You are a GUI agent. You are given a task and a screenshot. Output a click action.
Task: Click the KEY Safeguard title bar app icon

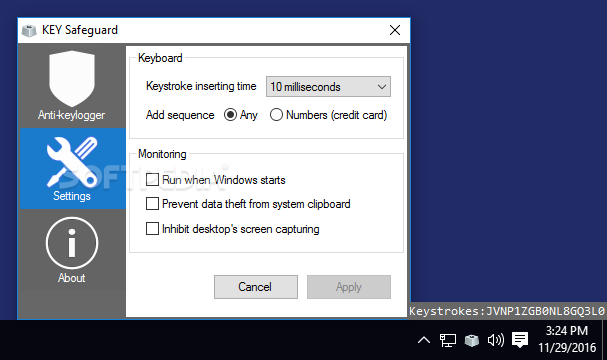coord(29,30)
